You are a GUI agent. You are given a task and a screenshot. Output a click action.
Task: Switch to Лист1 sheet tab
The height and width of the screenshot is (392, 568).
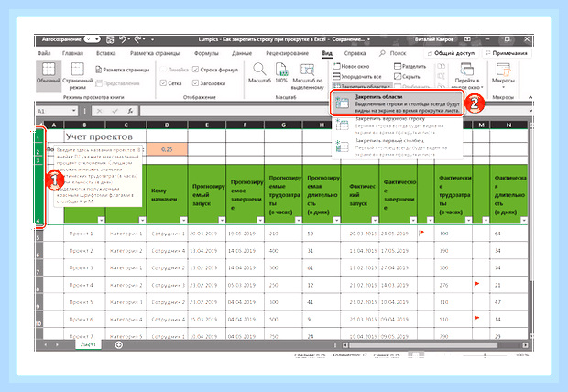click(x=88, y=344)
